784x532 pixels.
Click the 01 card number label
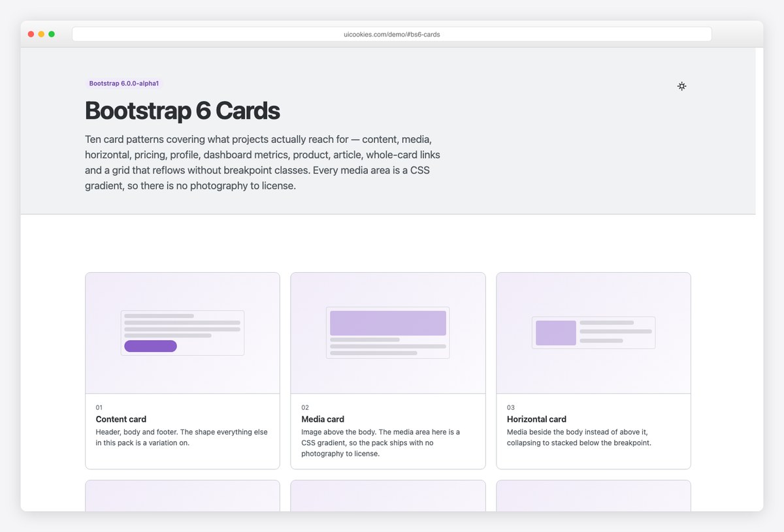coord(99,407)
